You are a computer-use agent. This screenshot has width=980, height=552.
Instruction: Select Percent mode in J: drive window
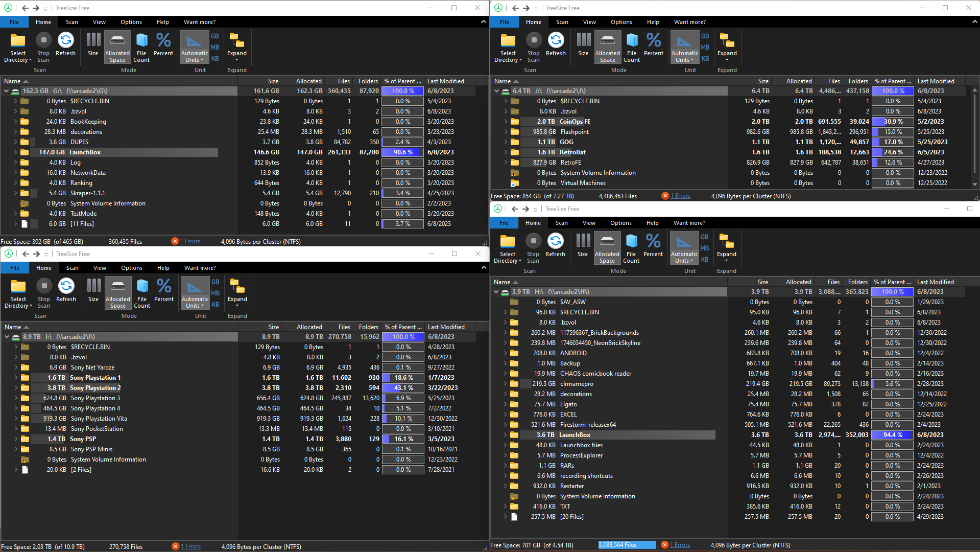[654, 44]
